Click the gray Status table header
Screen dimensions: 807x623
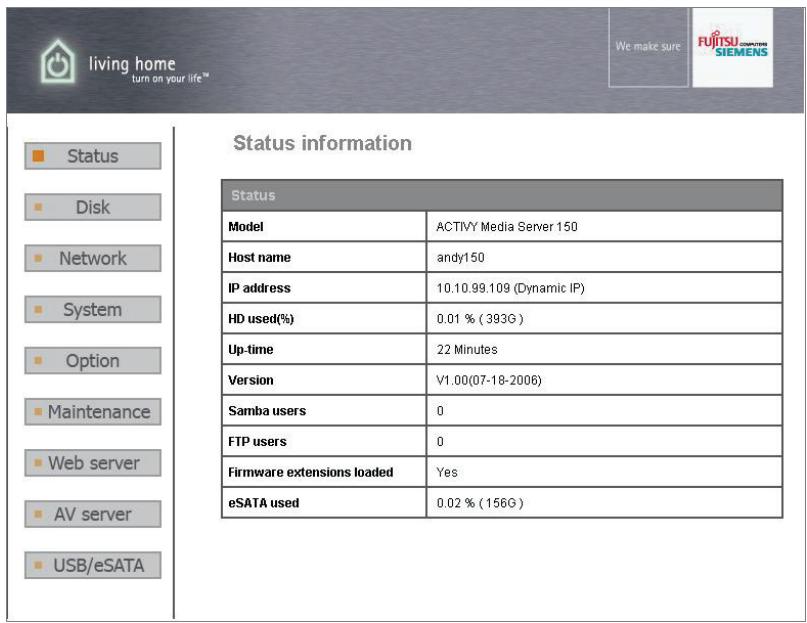(502, 195)
